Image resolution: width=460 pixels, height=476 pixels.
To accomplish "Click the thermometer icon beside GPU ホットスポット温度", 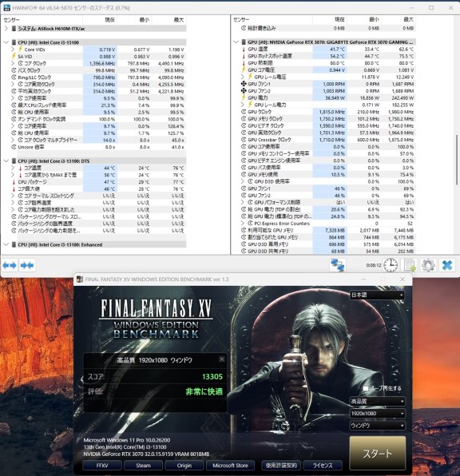I will tap(244, 56).
